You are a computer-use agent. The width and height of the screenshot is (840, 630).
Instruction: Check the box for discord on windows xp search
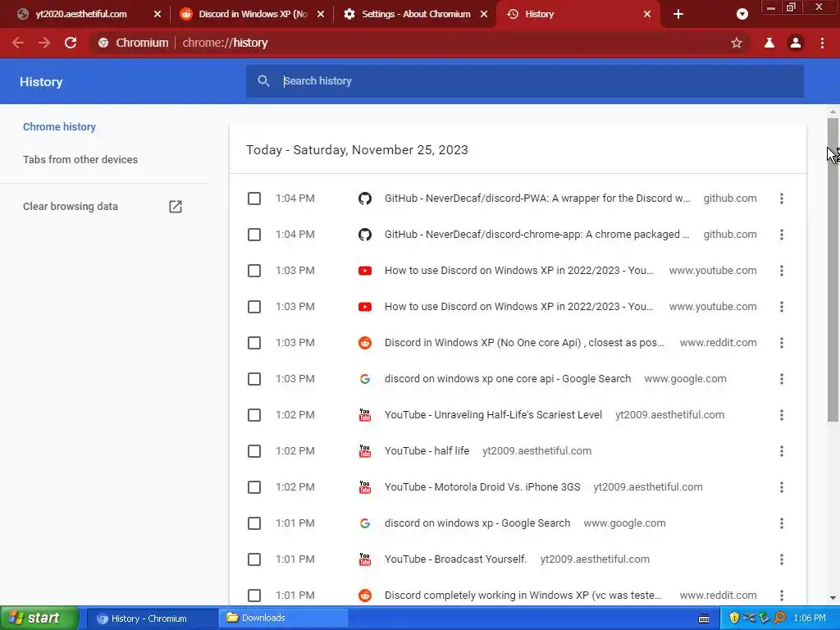tap(254, 523)
